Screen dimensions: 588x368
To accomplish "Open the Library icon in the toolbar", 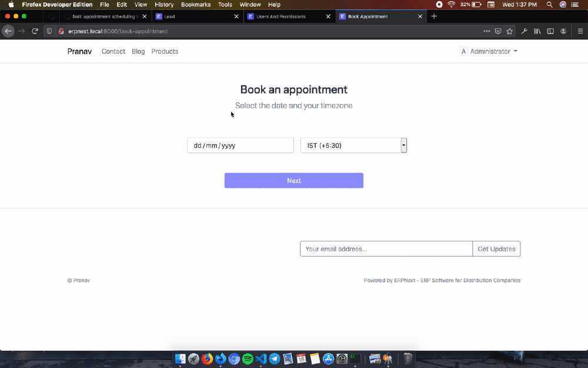I will coord(537,31).
